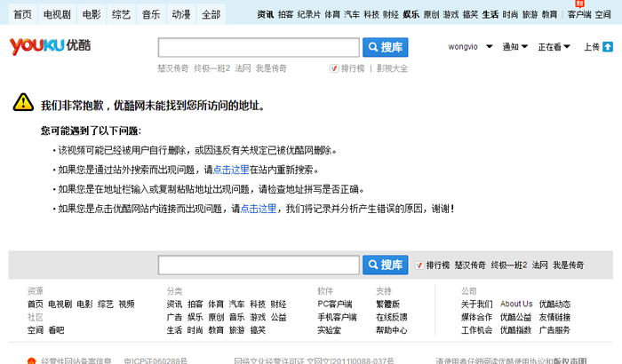Click the 楚汉传奇 suggestion under top search
Image resolution: width=622 pixels, height=364 pixels.
point(173,68)
